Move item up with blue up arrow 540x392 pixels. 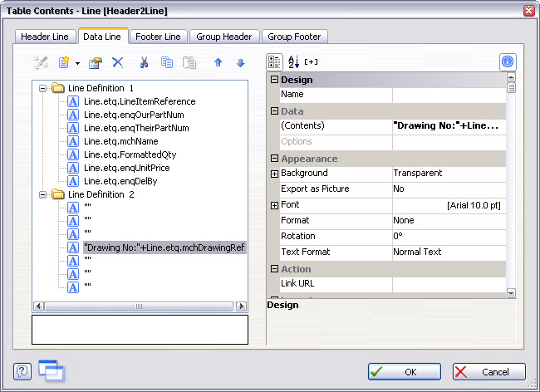click(218, 62)
